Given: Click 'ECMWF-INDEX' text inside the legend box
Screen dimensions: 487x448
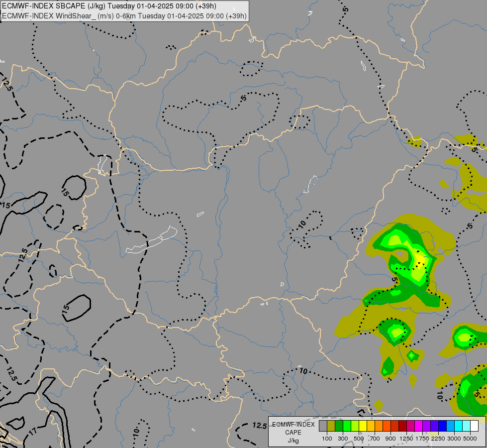Looking at the screenshot, I should (293, 425).
